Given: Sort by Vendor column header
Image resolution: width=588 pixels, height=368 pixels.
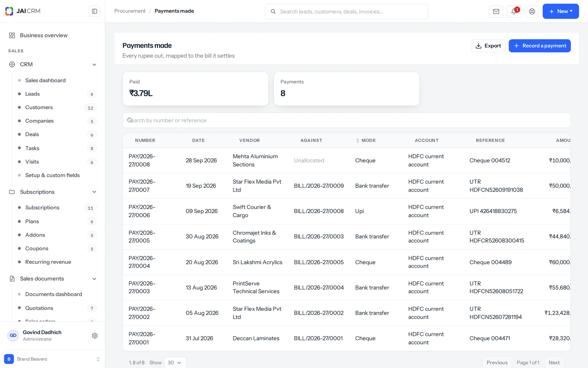Looking at the screenshot, I should point(250,140).
